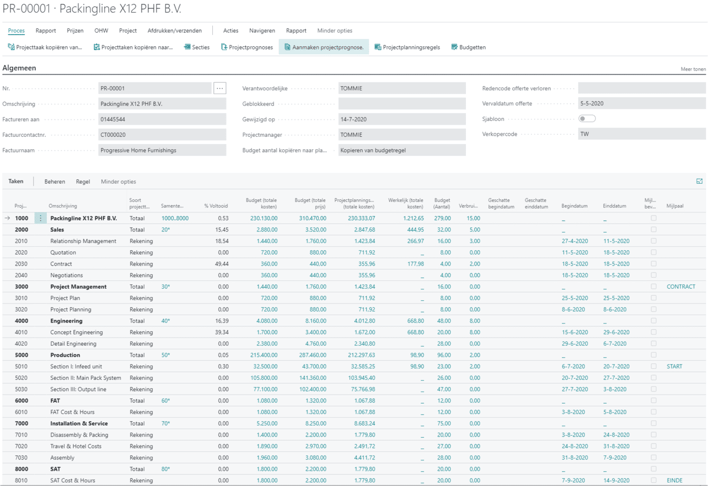Click the CONTRACT milestone value
Screen dimensions: 708x486
click(x=681, y=286)
